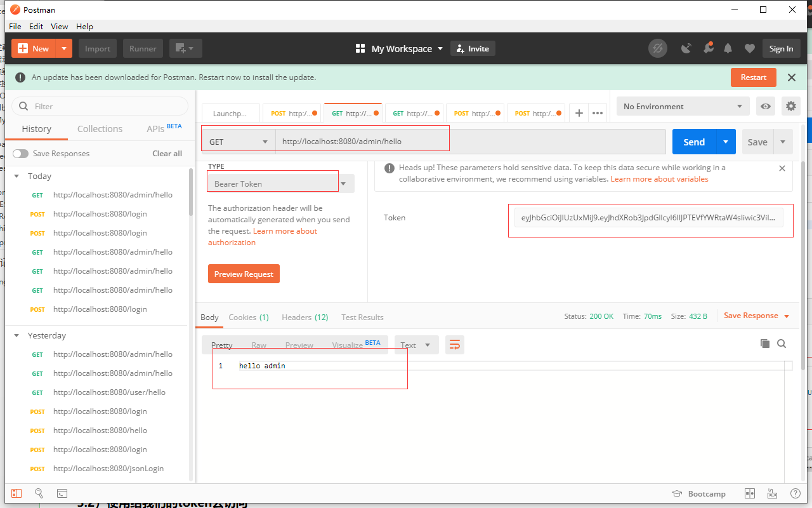
Task: Collapse the Today history group
Action: pos(16,176)
